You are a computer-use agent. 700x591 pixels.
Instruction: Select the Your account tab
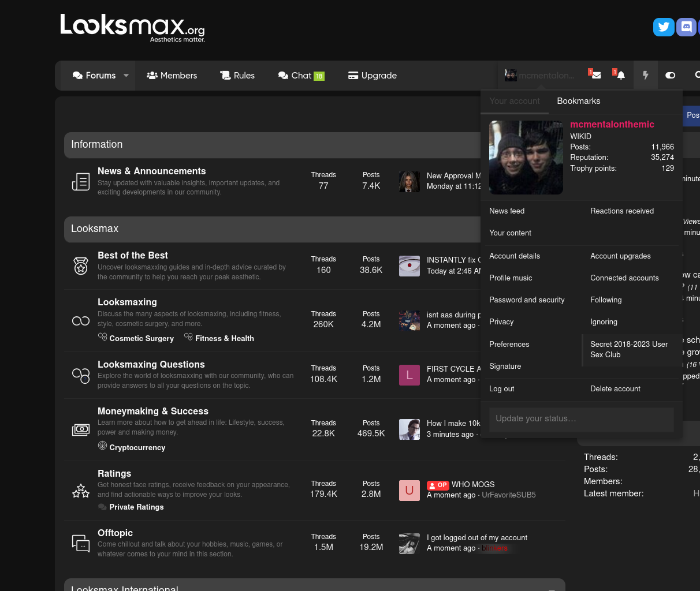(515, 101)
